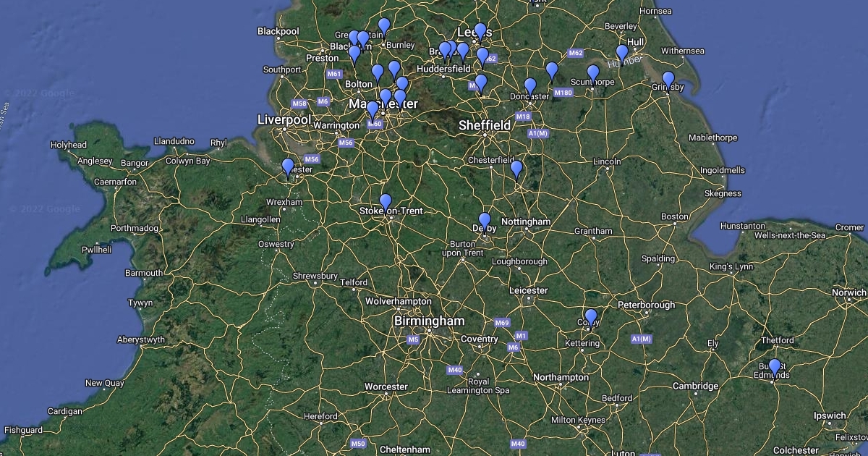The width and height of the screenshot is (868, 456).
Task: Click the pin next to the M180 marker
Action: (552, 72)
